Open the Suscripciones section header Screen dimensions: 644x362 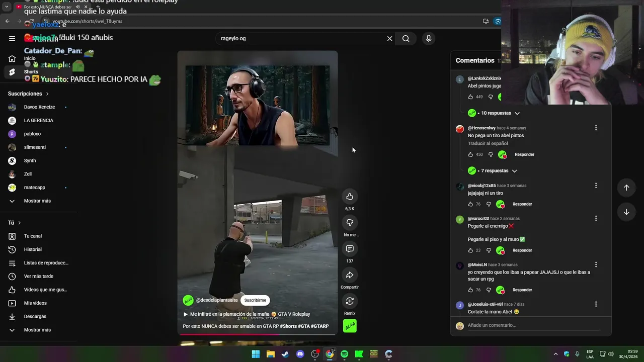point(29,94)
